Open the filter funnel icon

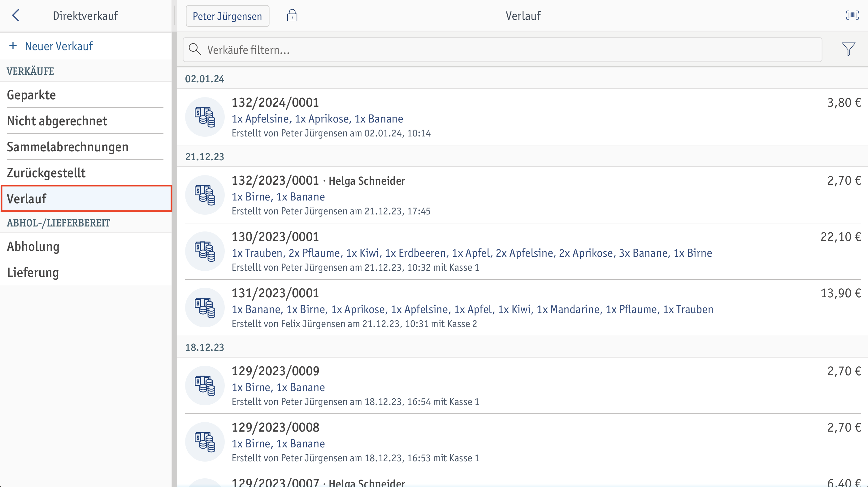click(848, 50)
